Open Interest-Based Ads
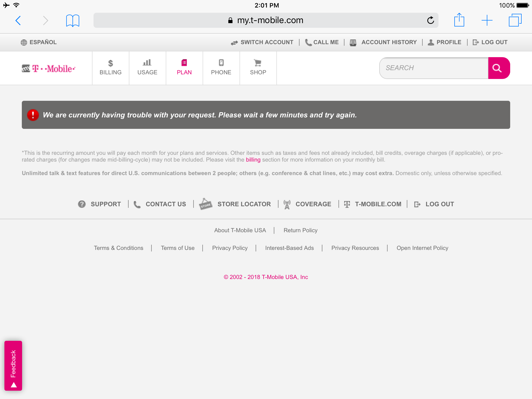The image size is (532, 399). pyautogui.click(x=289, y=248)
